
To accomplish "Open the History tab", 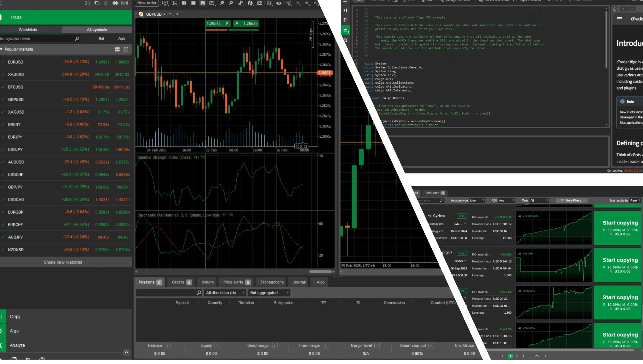I will [x=207, y=282].
